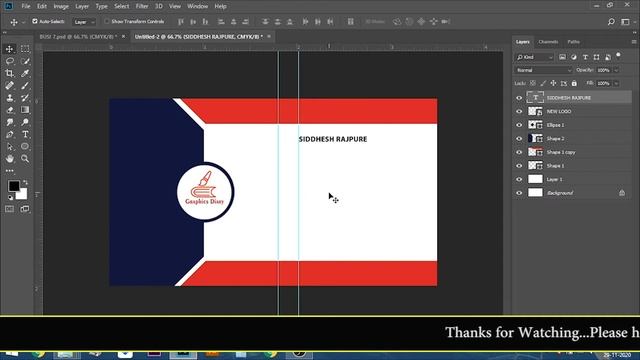Select the Path Selection tool
640x360 pixels.
pos(9,147)
